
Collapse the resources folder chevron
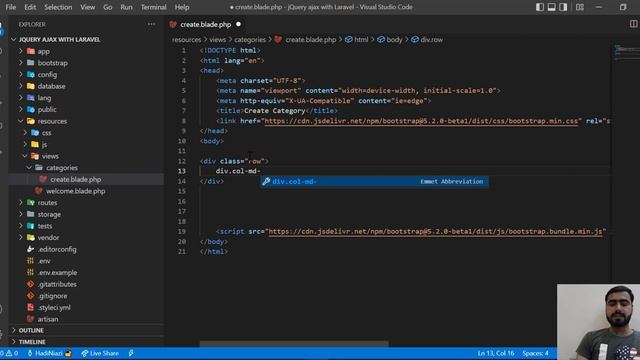coord(21,121)
